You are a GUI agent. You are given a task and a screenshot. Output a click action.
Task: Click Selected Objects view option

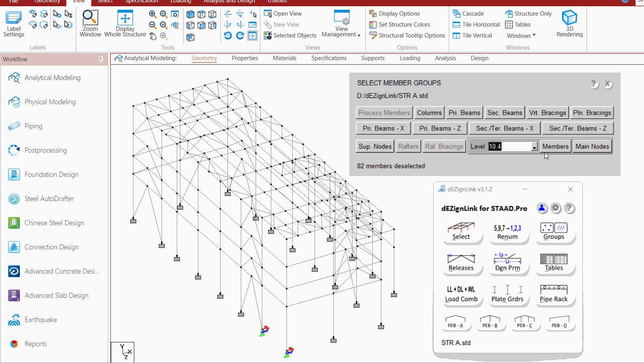(x=290, y=36)
